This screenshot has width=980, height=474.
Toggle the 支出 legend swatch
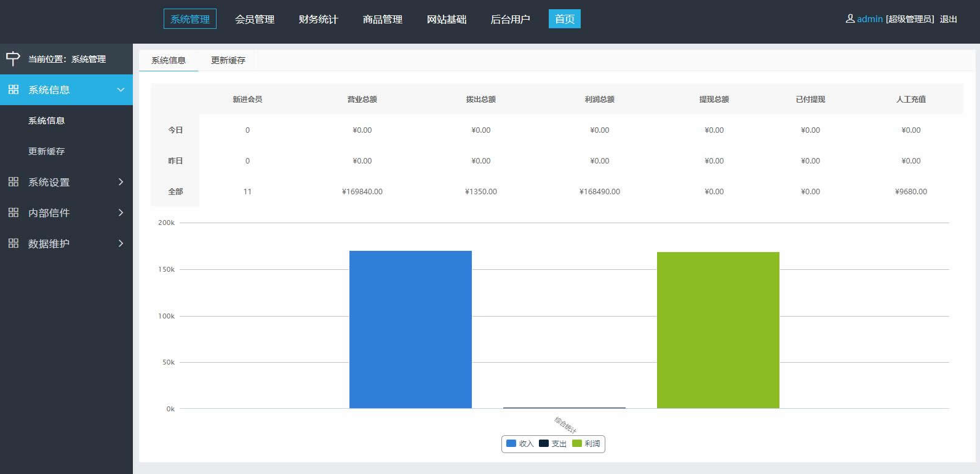(x=544, y=443)
